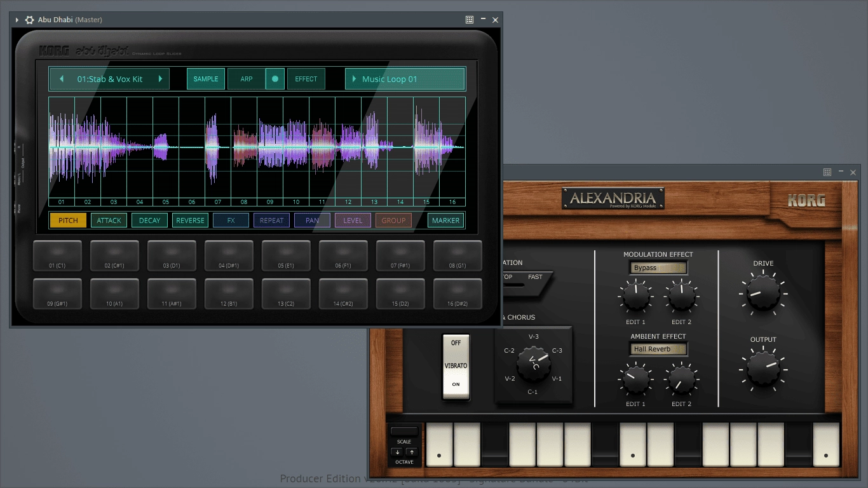The height and width of the screenshot is (488, 868).
Task: Select the FX edit mode
Action: (x=231, y=220)
